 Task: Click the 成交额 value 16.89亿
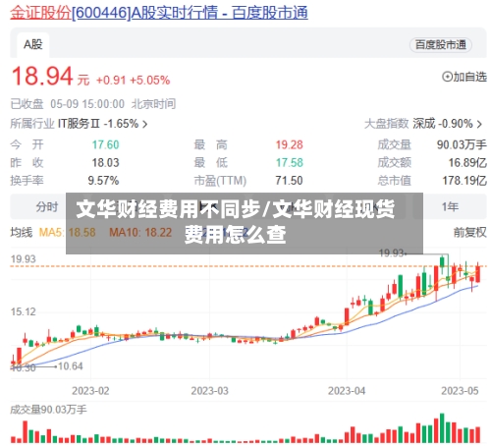point(467,163)
